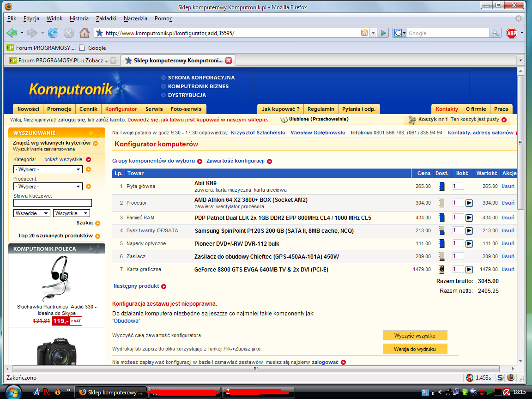This screenshot has height=399, width=532.
Task: Click the Komputronik logo
Action: click(x=71, y=89)
